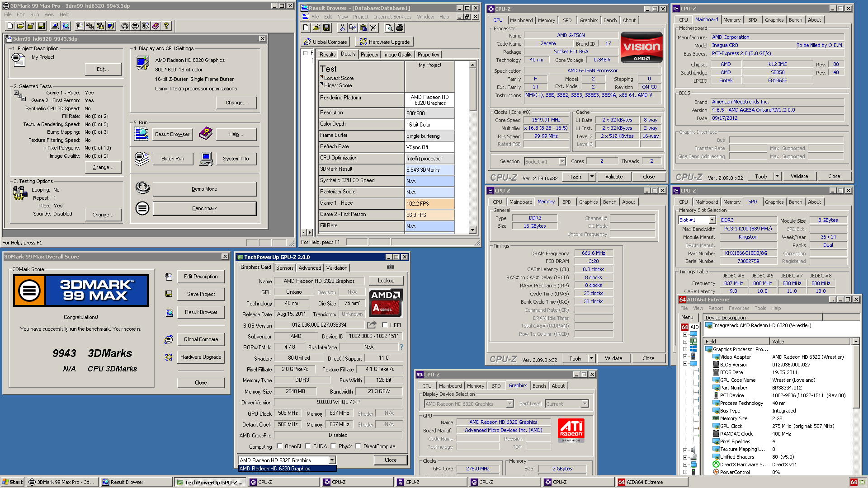Screen dimensions: 868x488
Task: Open Image Quality tab in Result Browser
Action: (397, 55)
